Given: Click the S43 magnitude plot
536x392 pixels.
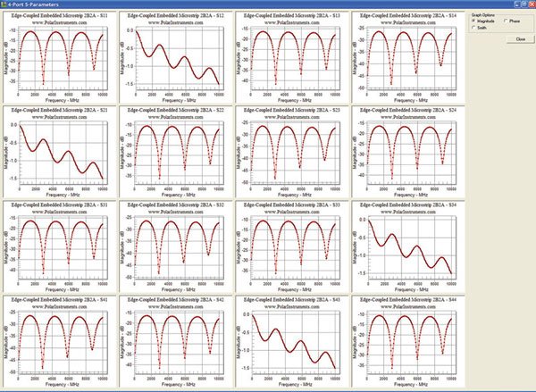Looking at the screenshot, I should pos(294,343).
